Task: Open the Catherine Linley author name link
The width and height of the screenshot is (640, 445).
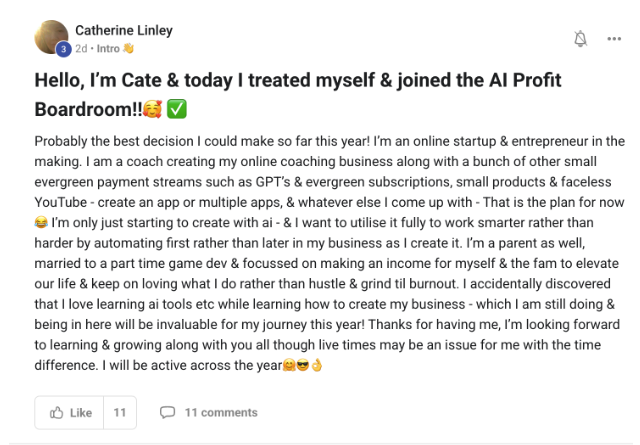Action: pos(124,31)
